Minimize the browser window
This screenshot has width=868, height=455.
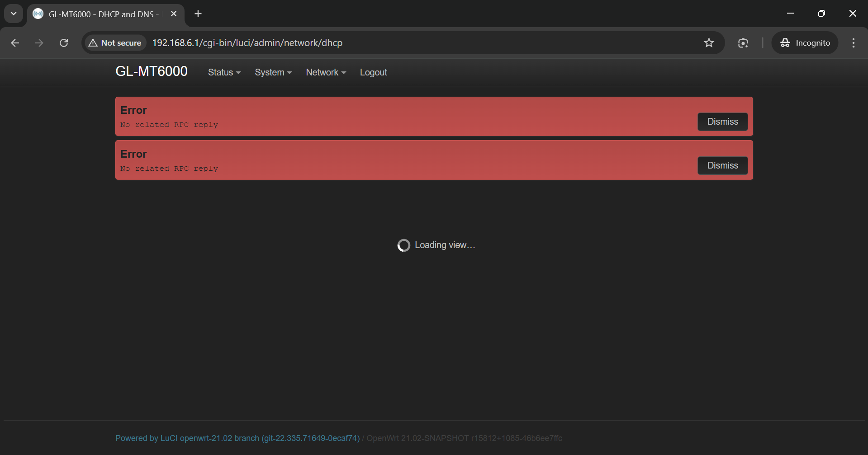790,14
